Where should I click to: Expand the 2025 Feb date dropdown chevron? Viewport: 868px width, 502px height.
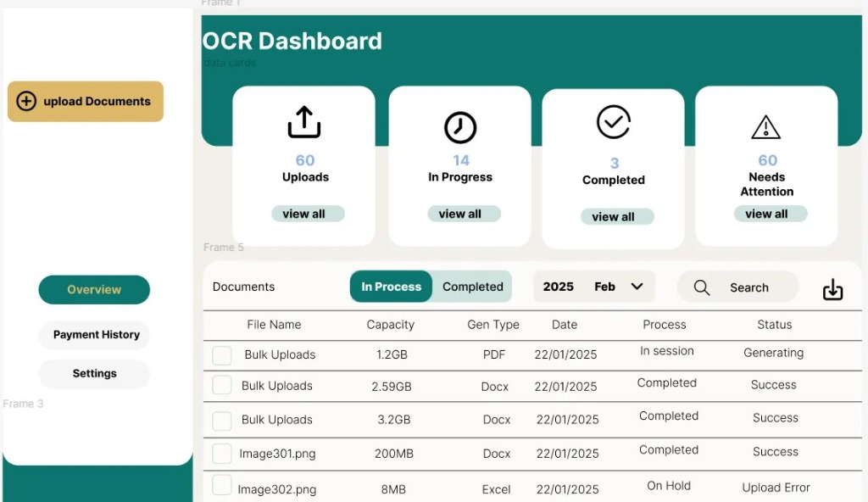tap(637, 287)
